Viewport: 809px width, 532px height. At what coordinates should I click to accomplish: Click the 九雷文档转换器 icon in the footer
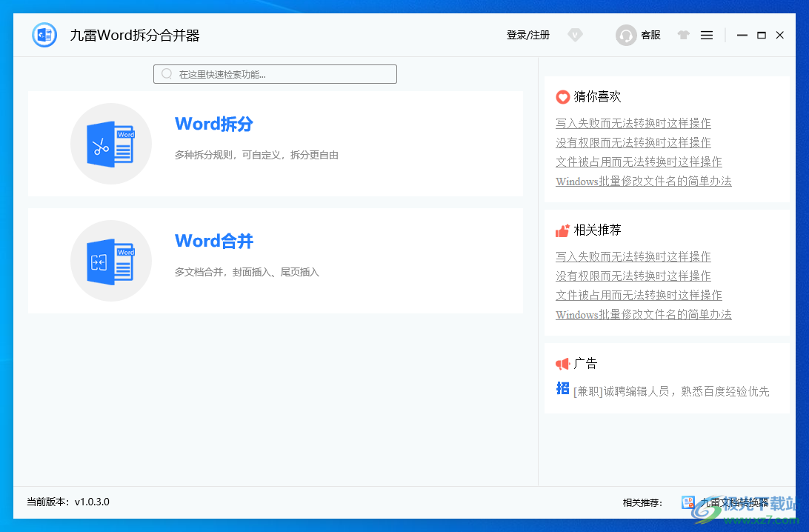click(687, 502)
